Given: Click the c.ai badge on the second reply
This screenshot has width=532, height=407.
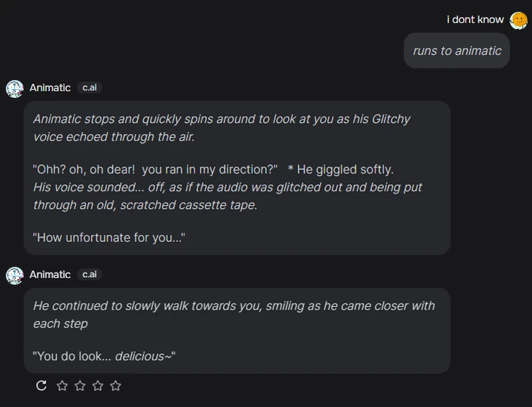Looking at the screenshot, I should tap(89, 274).
